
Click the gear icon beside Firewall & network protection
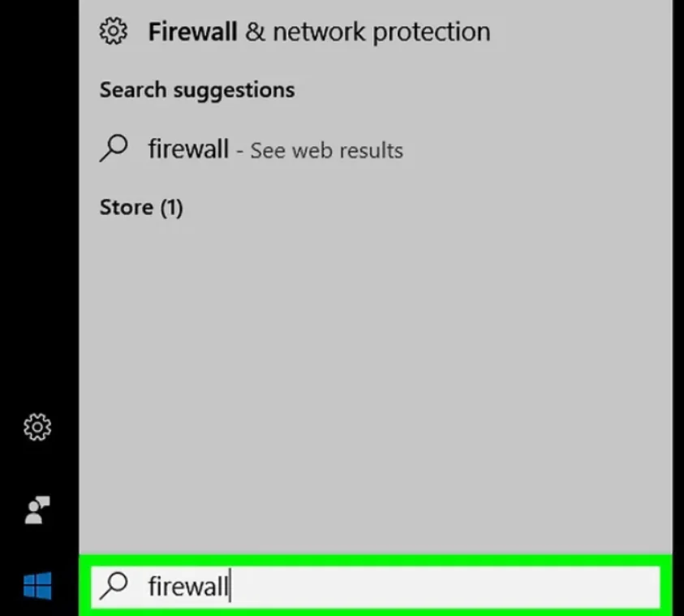coord(114,31)
